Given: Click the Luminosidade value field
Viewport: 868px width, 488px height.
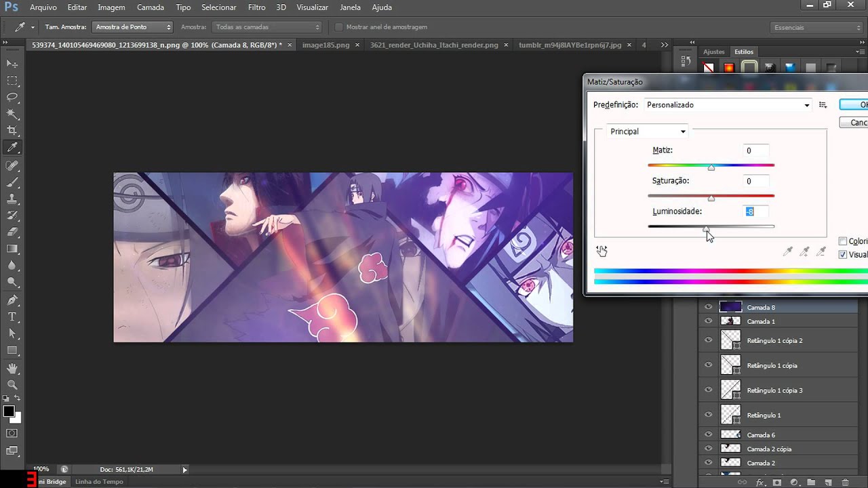Looking at the screenshot, I should point(756,211).
